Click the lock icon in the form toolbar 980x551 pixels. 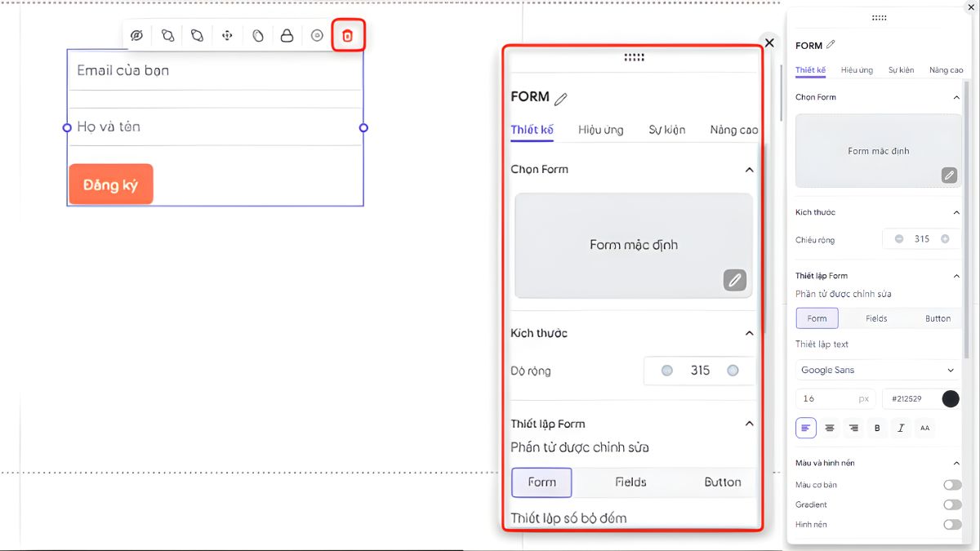pos(287,36)
